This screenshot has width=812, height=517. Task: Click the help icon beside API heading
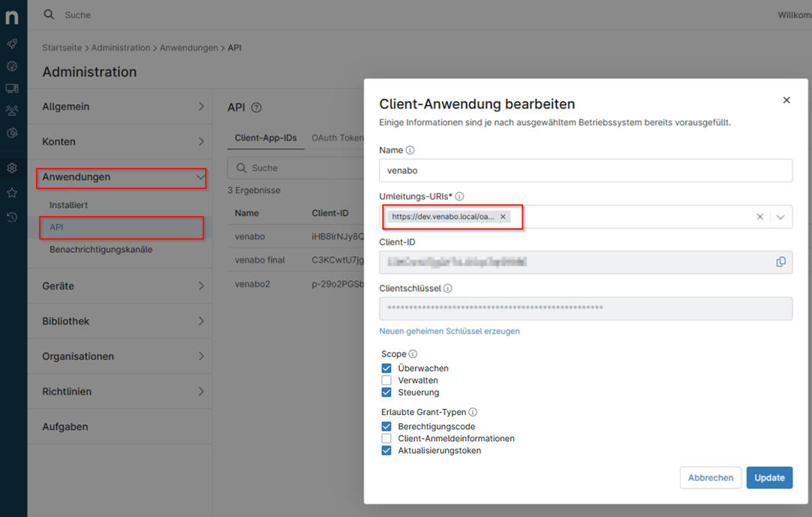pos(257,108)
